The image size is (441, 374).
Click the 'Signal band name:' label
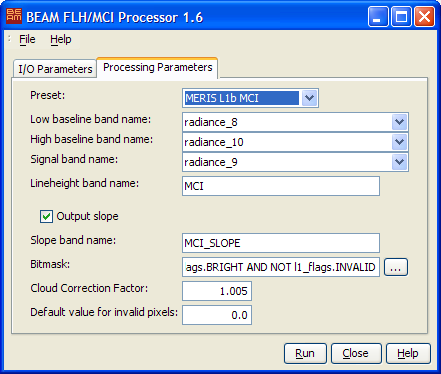[74, 159]
